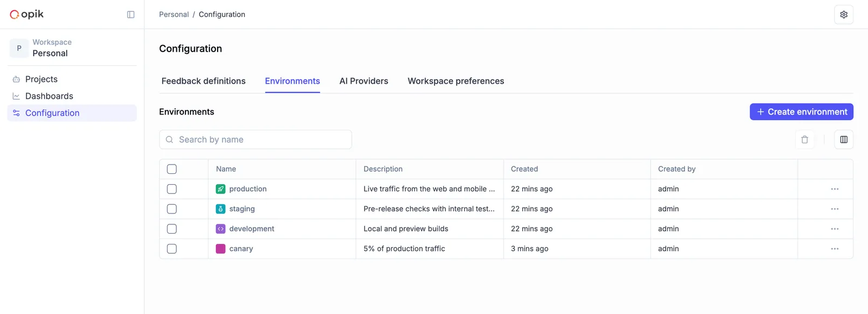Screen dimensions: 868x314
Task: Click the Projects sidebar icon
Action: point(16,79)
